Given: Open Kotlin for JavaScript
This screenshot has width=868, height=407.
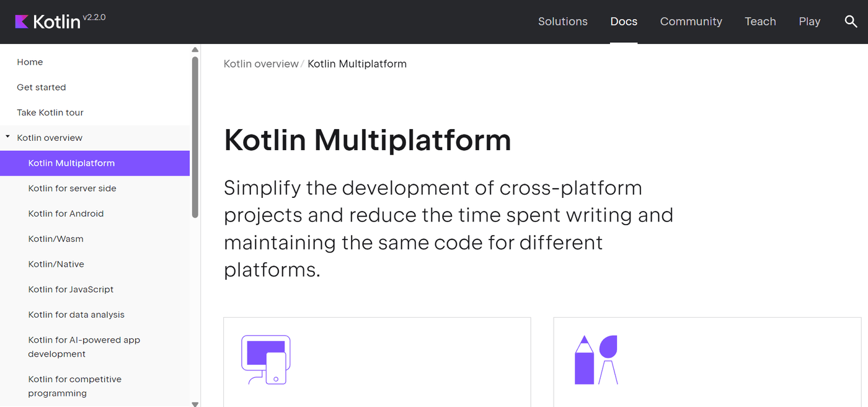Looking at the screenshot, I should 95,289.
